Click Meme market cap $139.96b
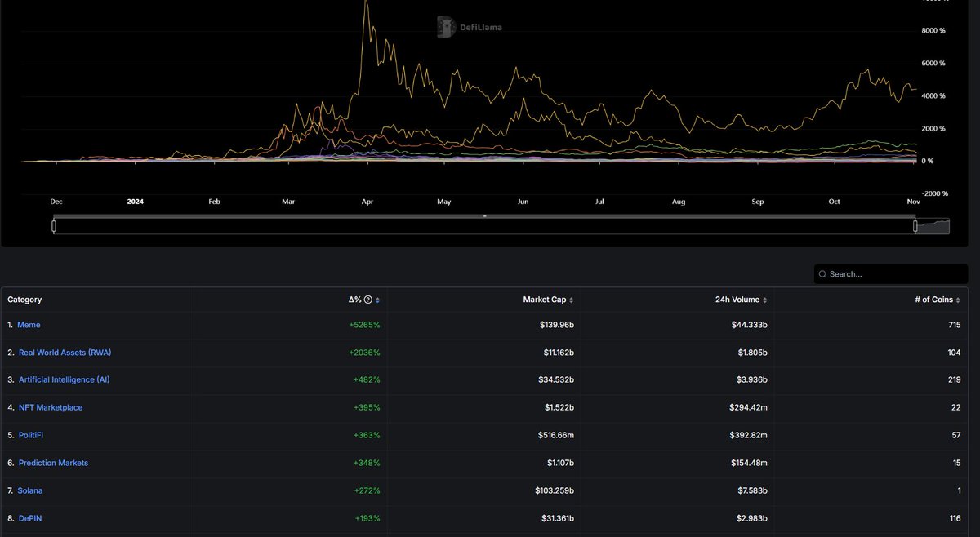This screenshot has width=980, height=537. click(556, 325)
